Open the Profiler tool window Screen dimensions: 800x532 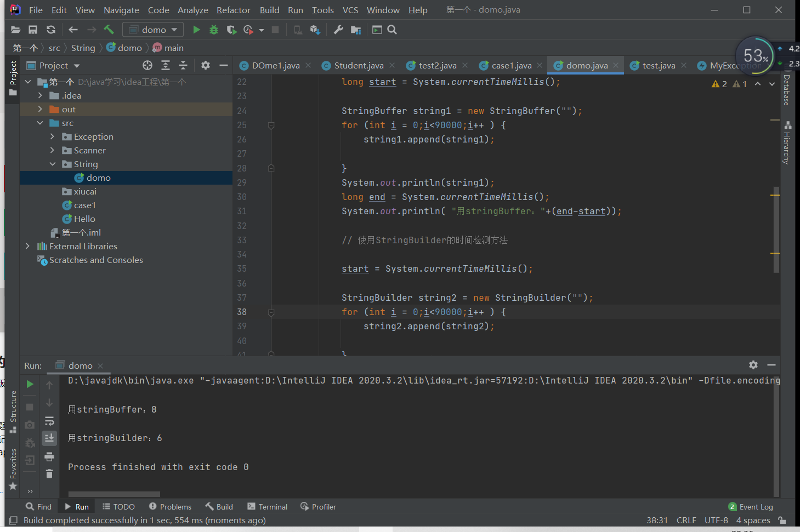[x=319, y=507]
